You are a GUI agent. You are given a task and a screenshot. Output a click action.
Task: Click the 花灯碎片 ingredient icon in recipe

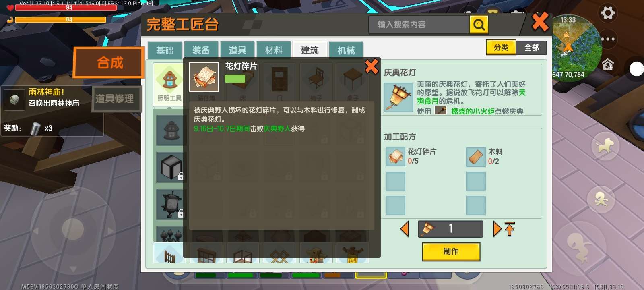396,157
